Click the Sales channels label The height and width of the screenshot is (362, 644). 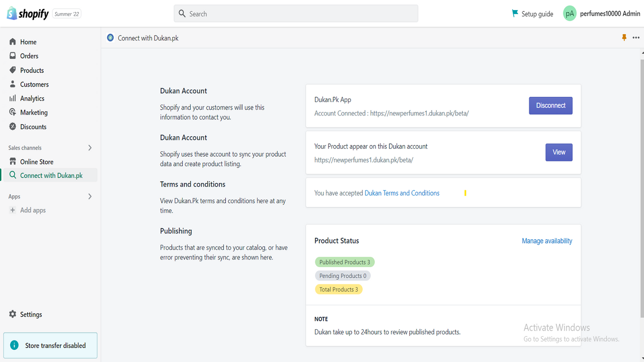click(x=25, y=148)
